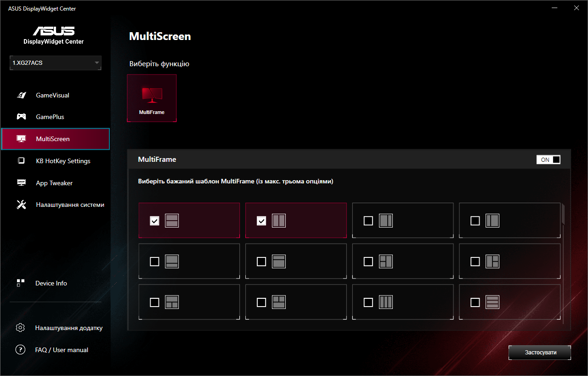Enable the three equal columns template checkbox
This screenshot has height=376, width=588.
(x=368, y=302)
